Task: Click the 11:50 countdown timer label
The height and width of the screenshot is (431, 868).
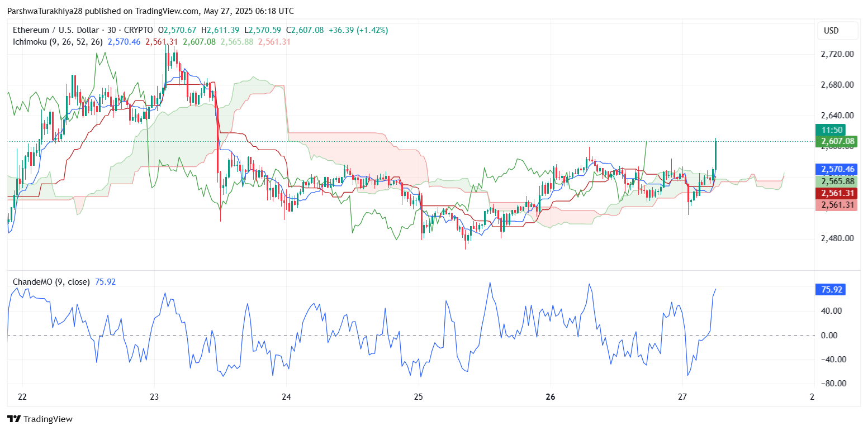Action: (830, 130)
